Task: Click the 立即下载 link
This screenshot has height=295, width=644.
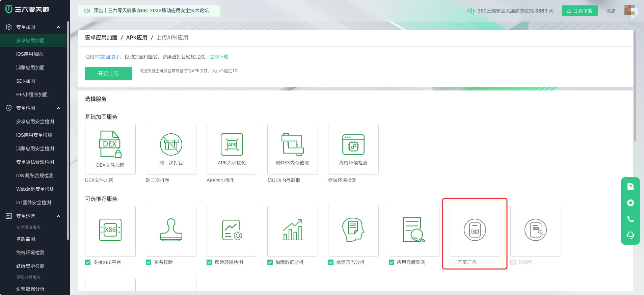Action: point(219,57)
